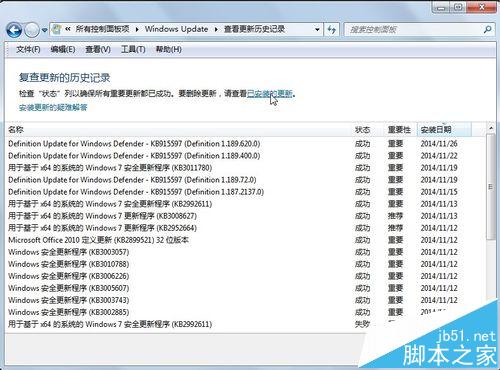Click the Forward navigation arrow button
Screen dimensions: 500x370
tap(32, 30)
